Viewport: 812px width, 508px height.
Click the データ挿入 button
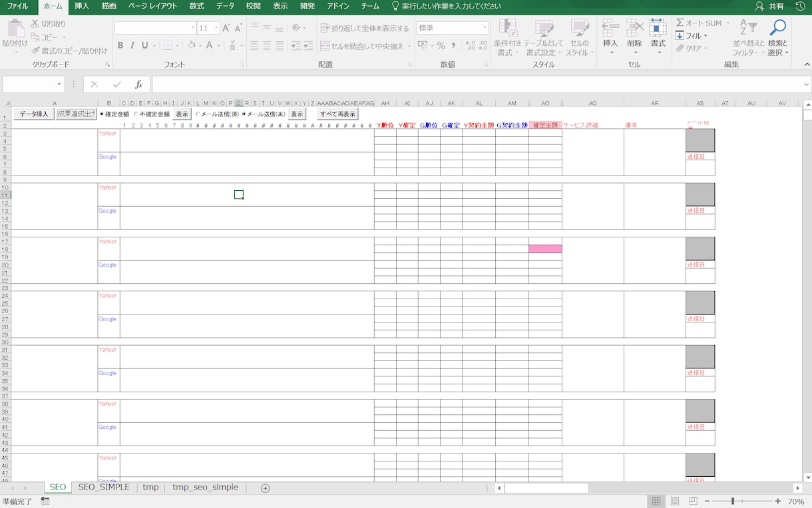[34, 114]
